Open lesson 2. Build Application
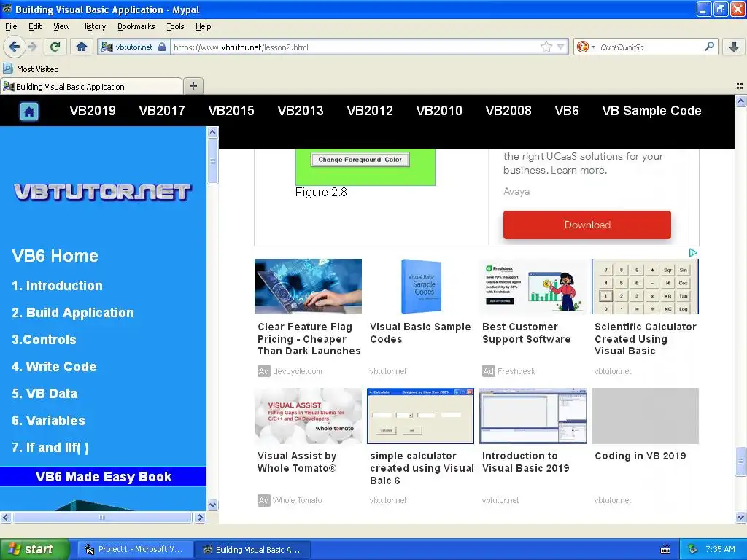This screenshot has width=747, height=560. point(73,313)
